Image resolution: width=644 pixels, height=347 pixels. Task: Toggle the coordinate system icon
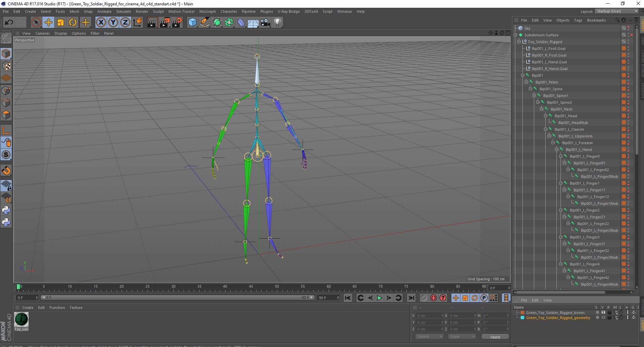tap(137, 23)
